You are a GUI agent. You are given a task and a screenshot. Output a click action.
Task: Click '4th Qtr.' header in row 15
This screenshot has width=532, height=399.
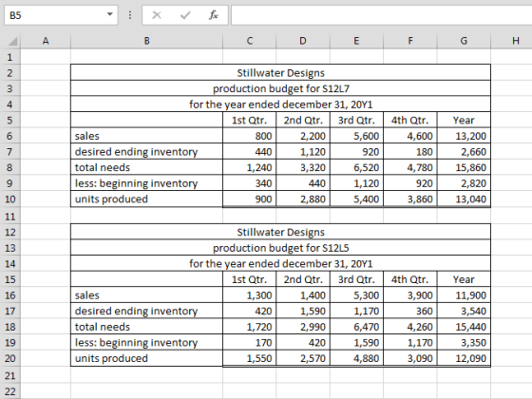click(410, 279)
